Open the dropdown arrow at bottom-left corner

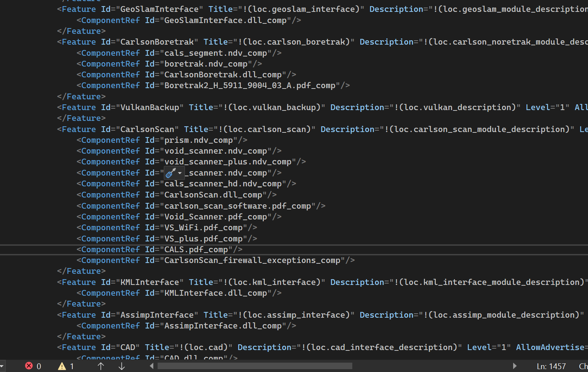2,366
